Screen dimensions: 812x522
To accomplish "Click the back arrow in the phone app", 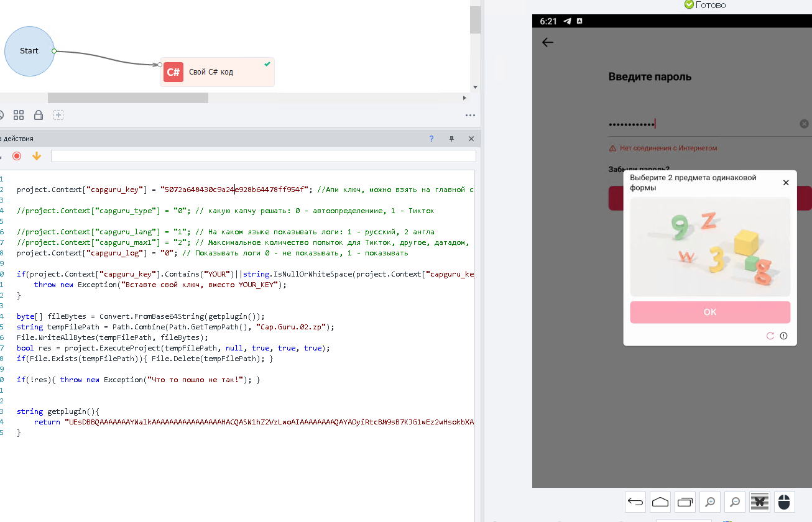I will (547, 42).
